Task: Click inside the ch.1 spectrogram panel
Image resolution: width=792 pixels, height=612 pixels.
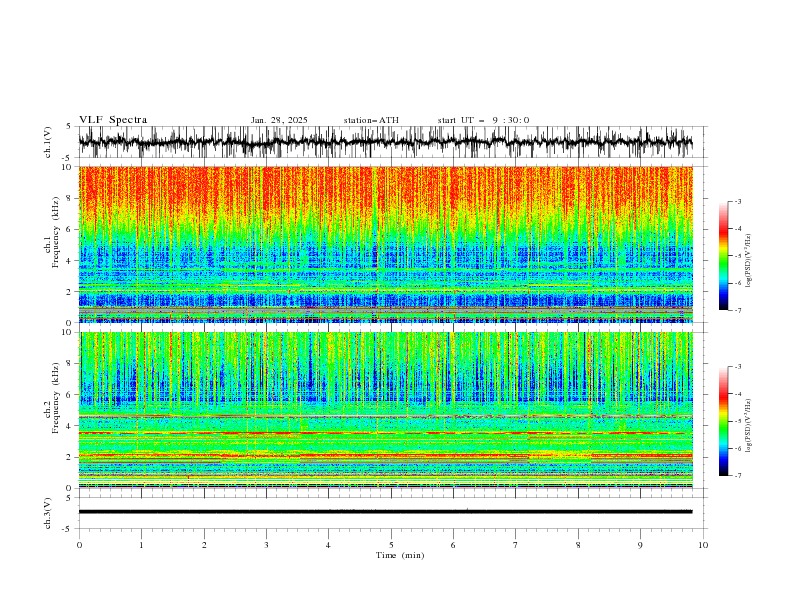Action: (385, 244)
